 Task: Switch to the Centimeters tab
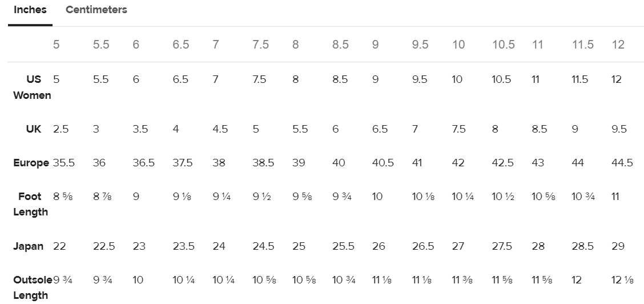click(x=96, y=10)
